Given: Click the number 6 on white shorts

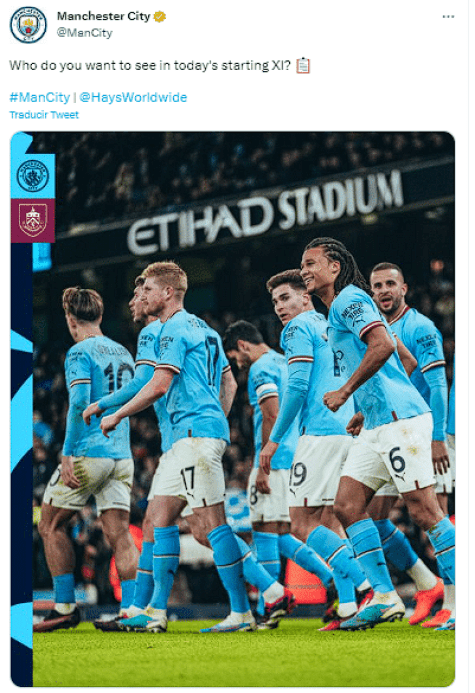Looking at the screenshot, I should click(397, 460).
